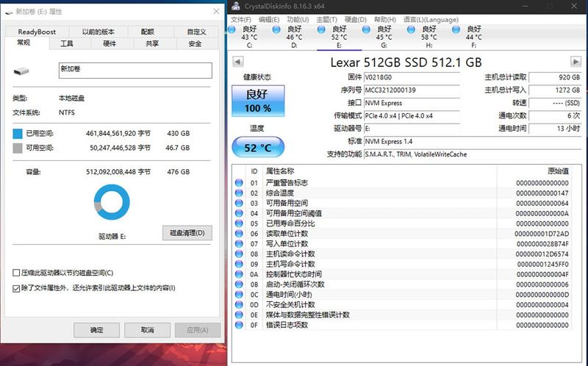Select drive E: disk at 52 °C
The image size is (588, 366).
(339, 37)
